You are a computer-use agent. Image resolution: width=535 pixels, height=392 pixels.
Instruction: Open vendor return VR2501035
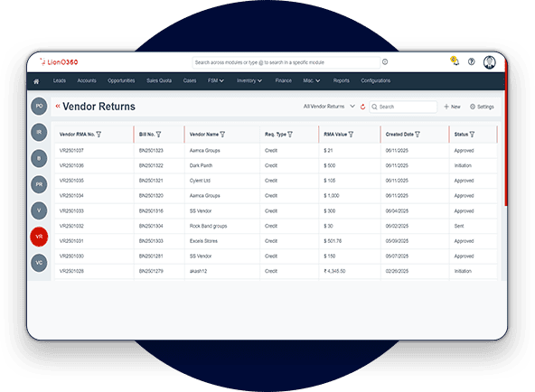click(71, 181)
